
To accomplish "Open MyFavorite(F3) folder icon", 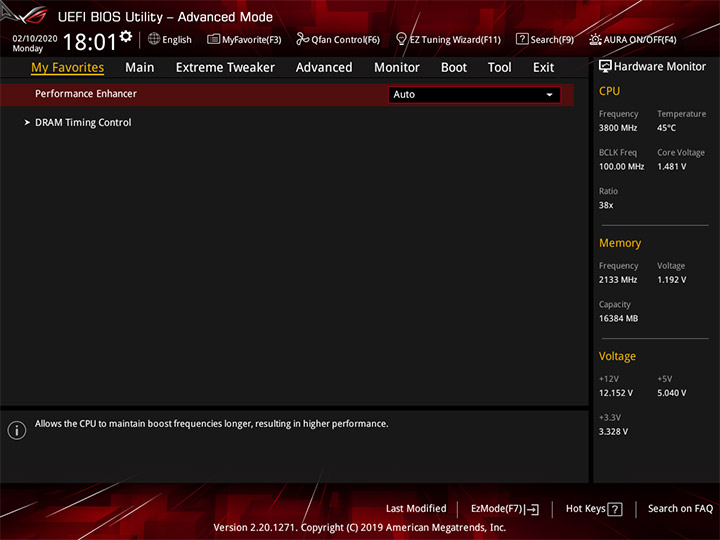I will click(x=214, y=39).
